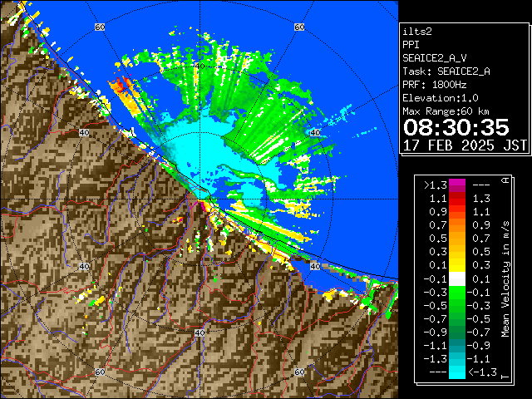Viewport: 532px width, 399px height.
Task: Click the vertical "Mean Velocity in m/s" legend title
Action: point(505,279)
